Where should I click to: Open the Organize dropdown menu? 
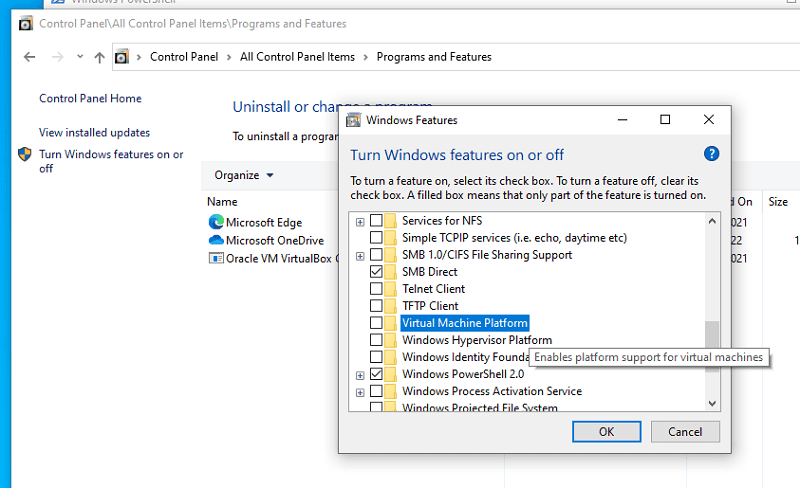244,175
